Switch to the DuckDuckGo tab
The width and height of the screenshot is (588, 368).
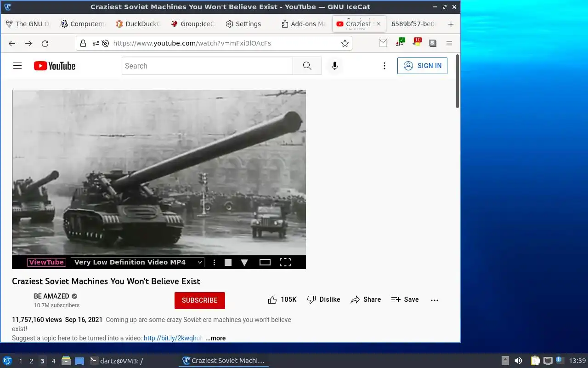click(x=138, y=24)
